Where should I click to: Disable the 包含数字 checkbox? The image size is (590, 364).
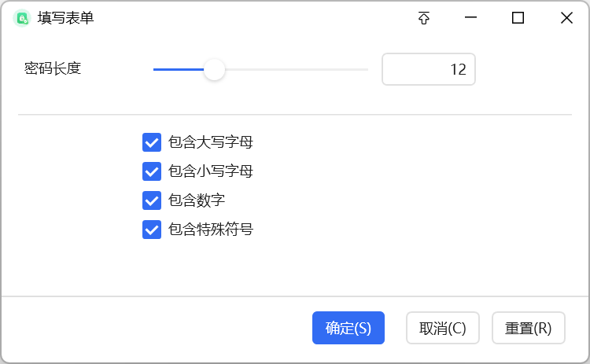pos(152,200)
